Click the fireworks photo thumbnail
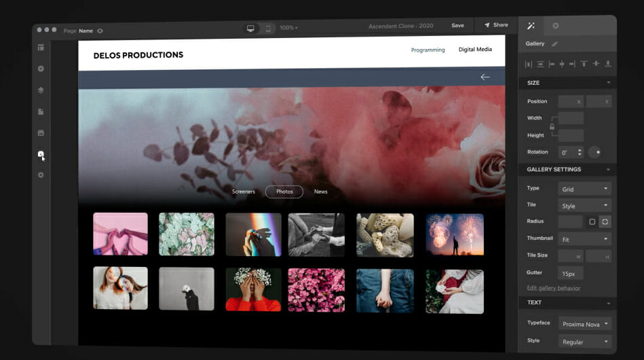 (x=455, y=234)
